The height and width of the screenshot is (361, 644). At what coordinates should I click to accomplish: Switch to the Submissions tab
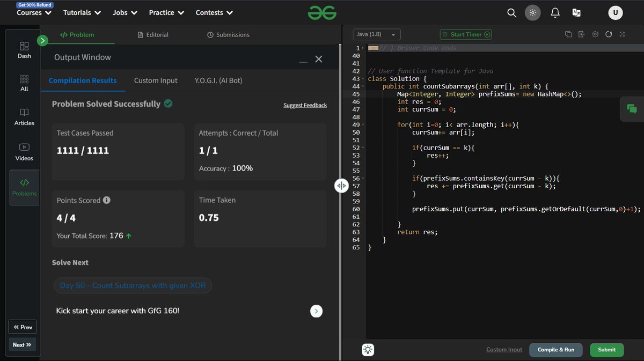click(x=228, y=34)
